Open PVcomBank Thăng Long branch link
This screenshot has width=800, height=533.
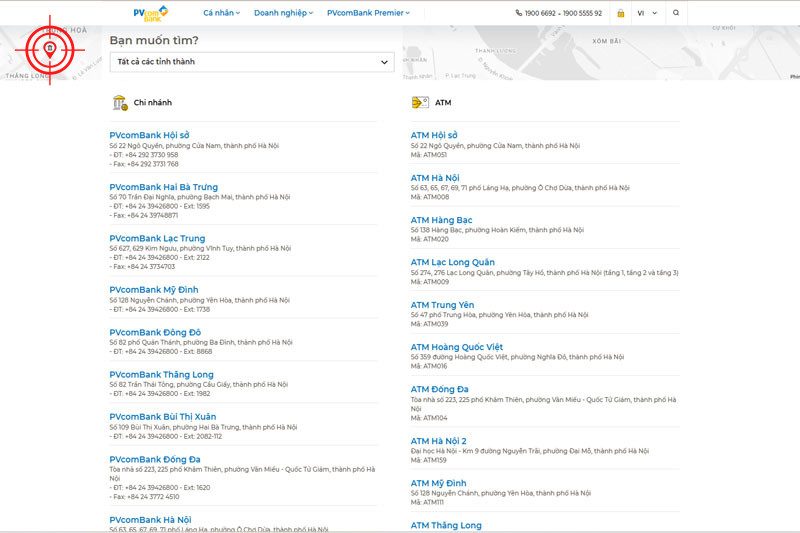coord(161,374)
